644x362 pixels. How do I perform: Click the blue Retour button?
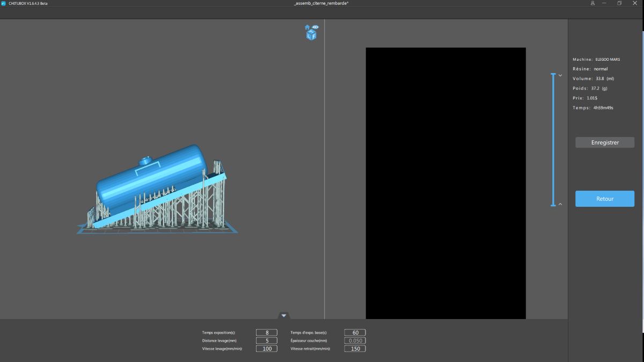605,199
